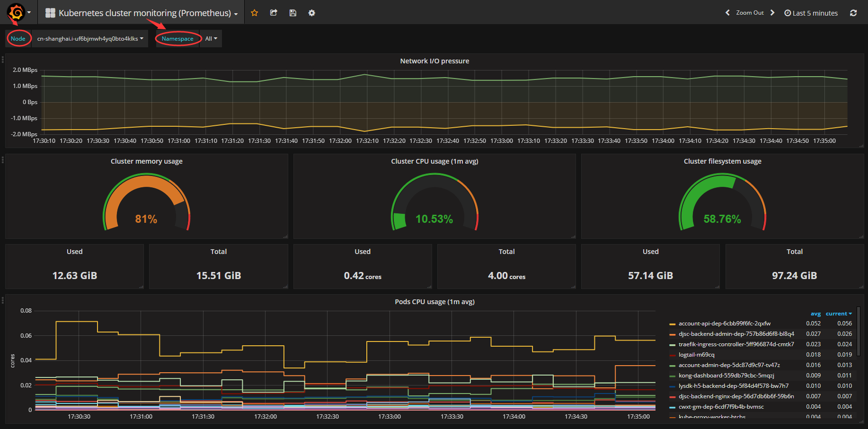Shift time range back with left chevron

727,13
